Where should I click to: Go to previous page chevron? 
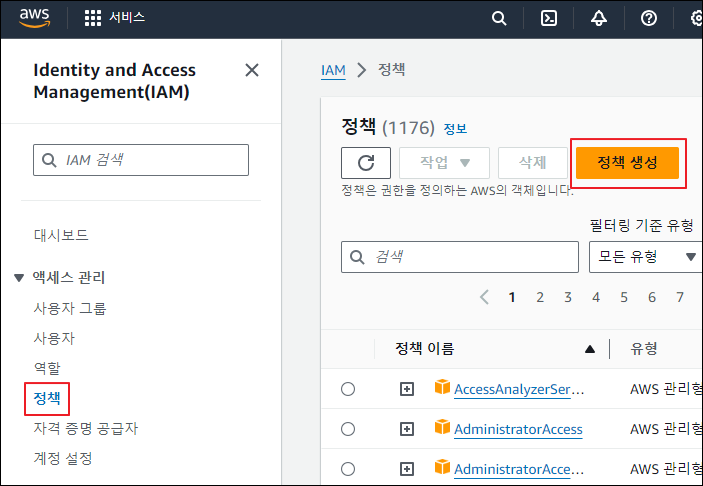[x=484, y=297]
